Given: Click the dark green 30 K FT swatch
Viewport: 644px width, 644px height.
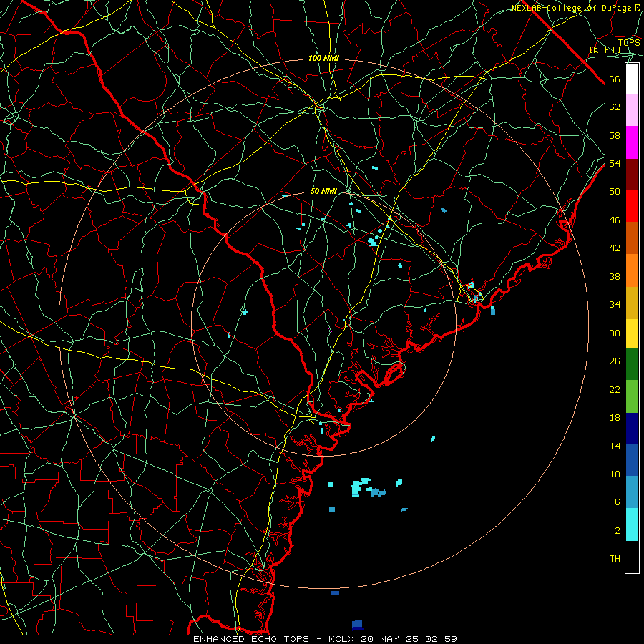Looking at the screenshot, I should pyautogui.click(x=632, y=364).
